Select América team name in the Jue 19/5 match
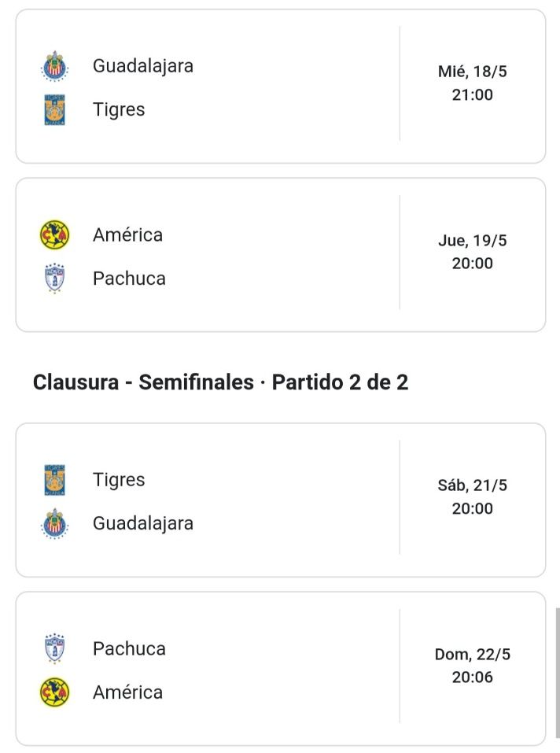Viewport: 560px width, 753px height. [x=127, y=234]
